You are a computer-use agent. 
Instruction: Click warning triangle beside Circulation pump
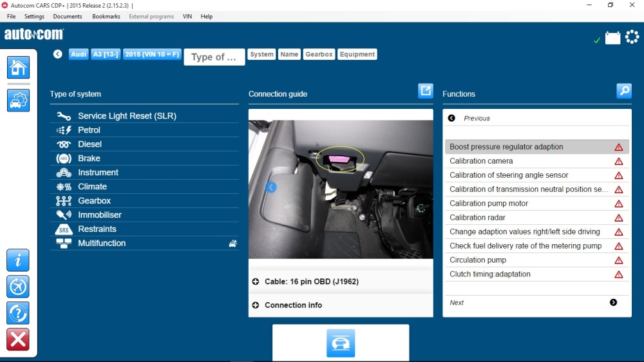(x=618, y=260)
